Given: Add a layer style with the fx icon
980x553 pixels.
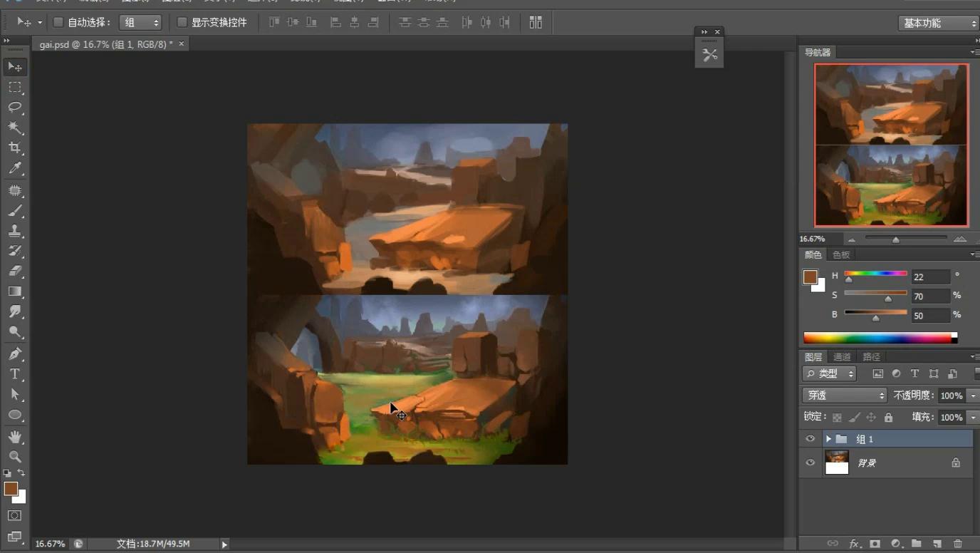Looking at the screenshot, I should pyautogui.click(x=854, y=544).
